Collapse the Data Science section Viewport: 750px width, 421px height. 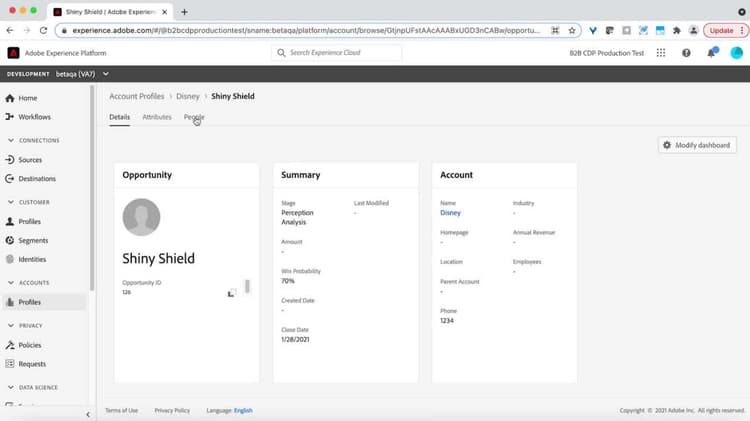[x=11, y=387]
